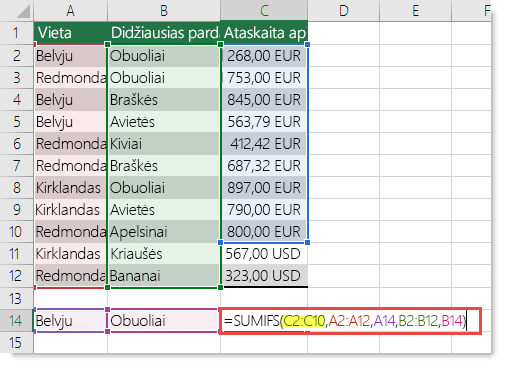
Task: Click Belvju in row 5
Action: pos(70,122)
